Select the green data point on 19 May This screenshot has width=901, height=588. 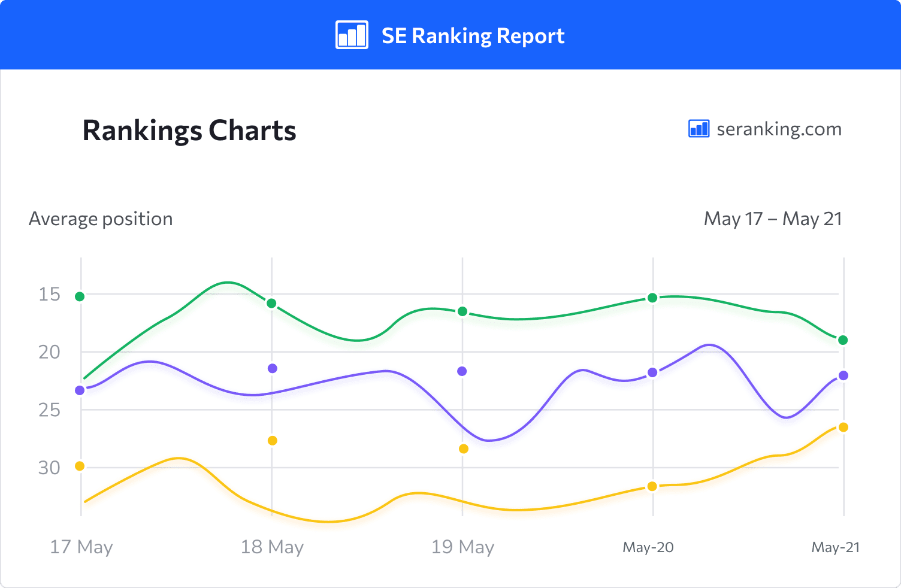point(462,311)
